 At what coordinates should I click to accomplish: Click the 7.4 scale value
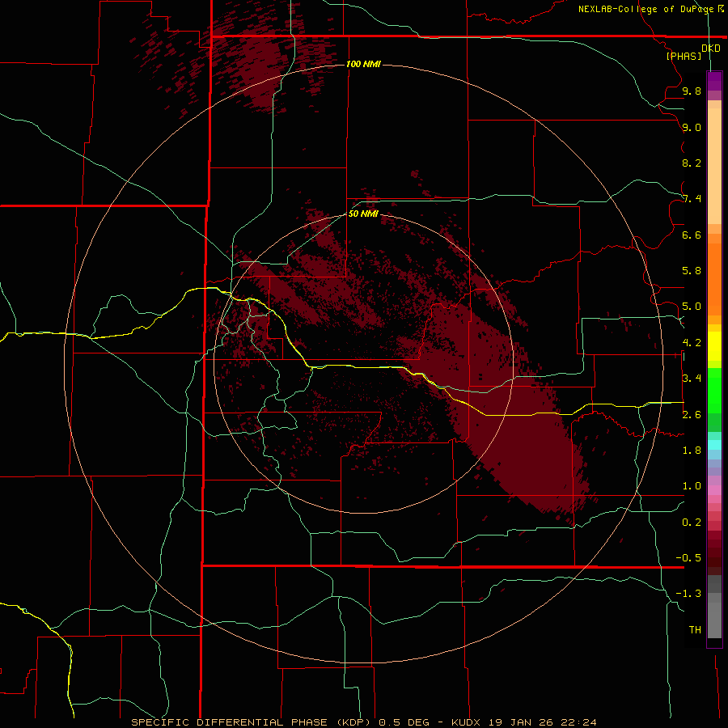pyautogui.click(x=692, y=199)
